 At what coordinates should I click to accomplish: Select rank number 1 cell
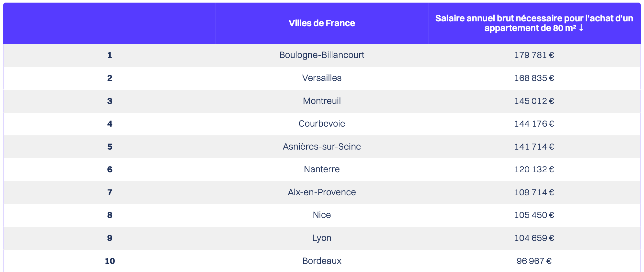click(x=110, y=55)
